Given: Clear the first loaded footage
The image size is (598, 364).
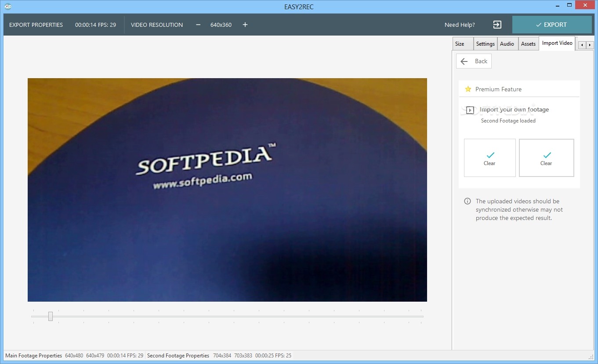Looking at the screenshot, I should (x=490, y=158).
